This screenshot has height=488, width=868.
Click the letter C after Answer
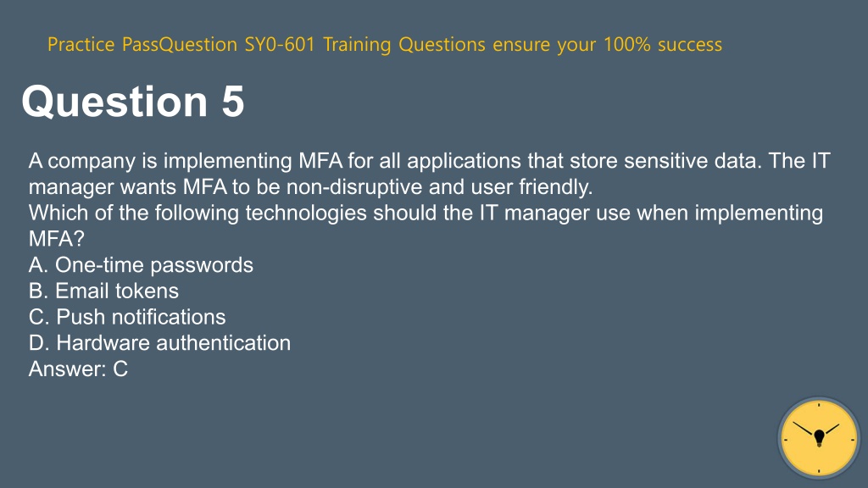click(120, 369)
